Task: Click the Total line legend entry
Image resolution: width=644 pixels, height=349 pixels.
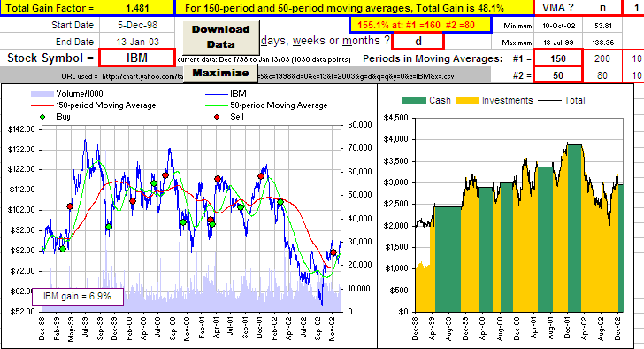Action: coord(562,100)
